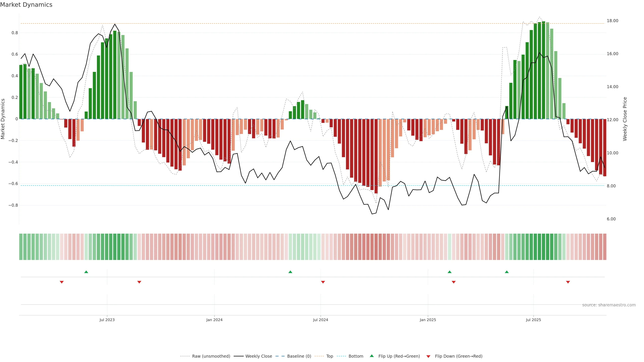The image size is (644, 362).
Task: Click the Flip Up legend triangle icon
Action: pyautogui.click(x=372, y=356)
